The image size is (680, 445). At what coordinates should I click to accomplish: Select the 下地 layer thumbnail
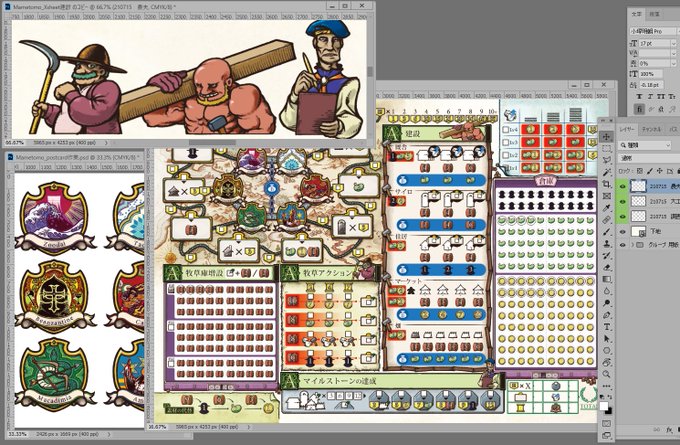638,231
